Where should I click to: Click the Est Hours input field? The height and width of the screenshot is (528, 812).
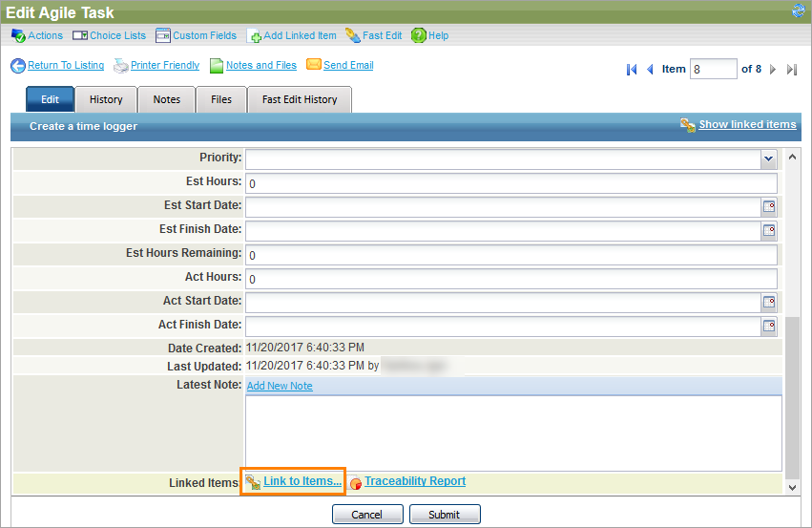click(510, 183)
